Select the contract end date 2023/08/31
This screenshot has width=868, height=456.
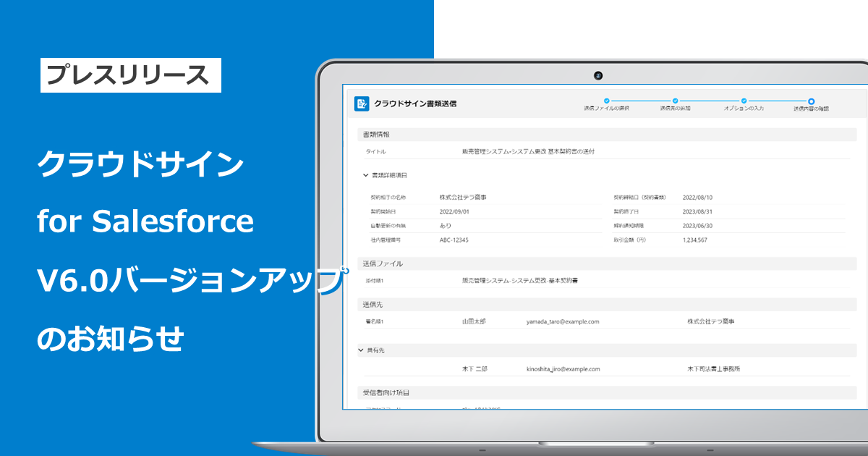point(697,211)
